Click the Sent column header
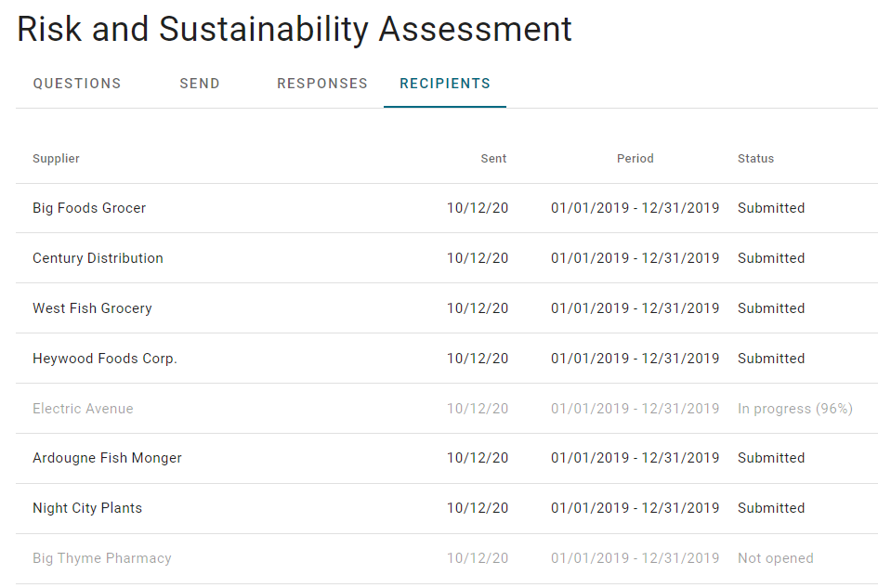The height and width of the screenshot is (588, 878). (493, 159)
